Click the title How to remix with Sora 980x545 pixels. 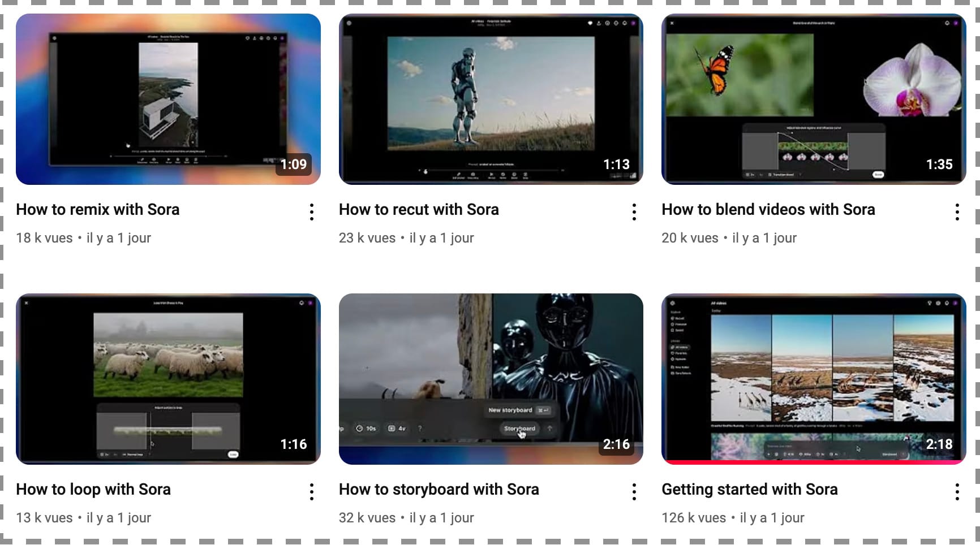(98, 210)
